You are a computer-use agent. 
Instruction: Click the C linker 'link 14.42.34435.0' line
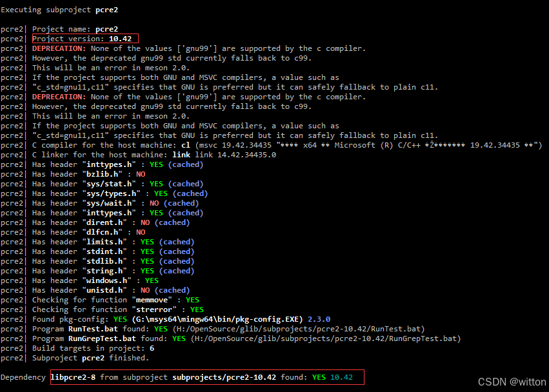pos(154,155)
